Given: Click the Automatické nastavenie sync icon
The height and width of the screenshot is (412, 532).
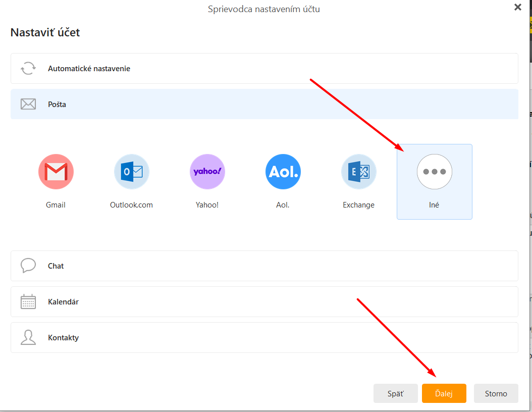Looking at the screenshot, I should 28,68.
